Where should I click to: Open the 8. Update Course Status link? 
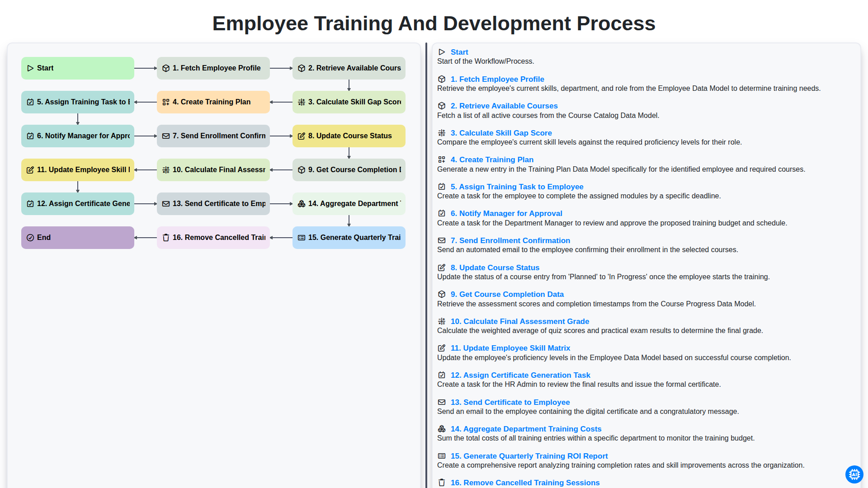[x=495, y=267]
